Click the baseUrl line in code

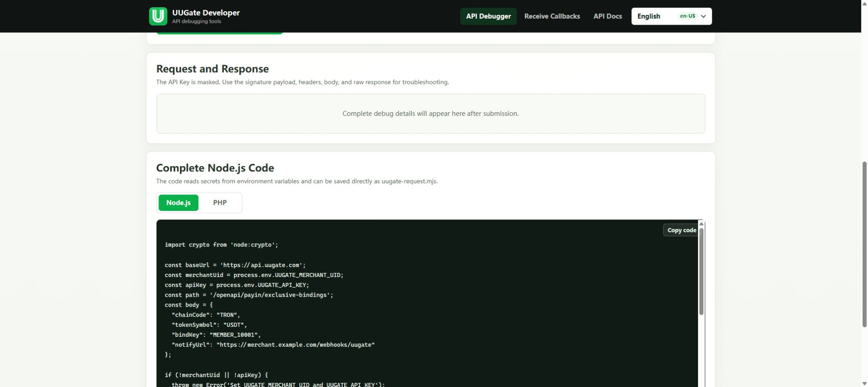point(235,265)
